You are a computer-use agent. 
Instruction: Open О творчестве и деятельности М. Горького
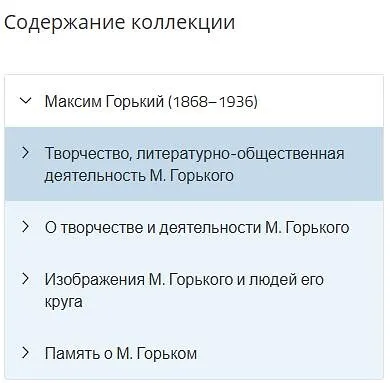coord(197,228)
